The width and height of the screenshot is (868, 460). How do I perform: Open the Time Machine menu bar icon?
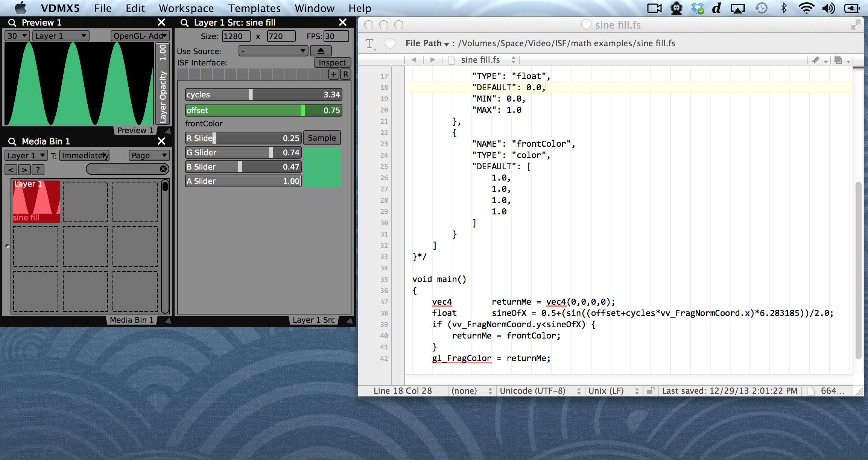coord(762,8)
